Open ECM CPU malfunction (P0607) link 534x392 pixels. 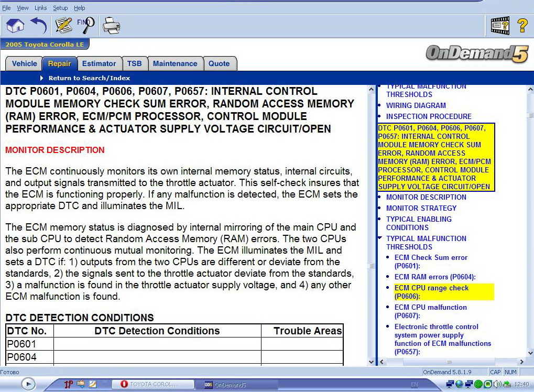click(x=430, y=311)
